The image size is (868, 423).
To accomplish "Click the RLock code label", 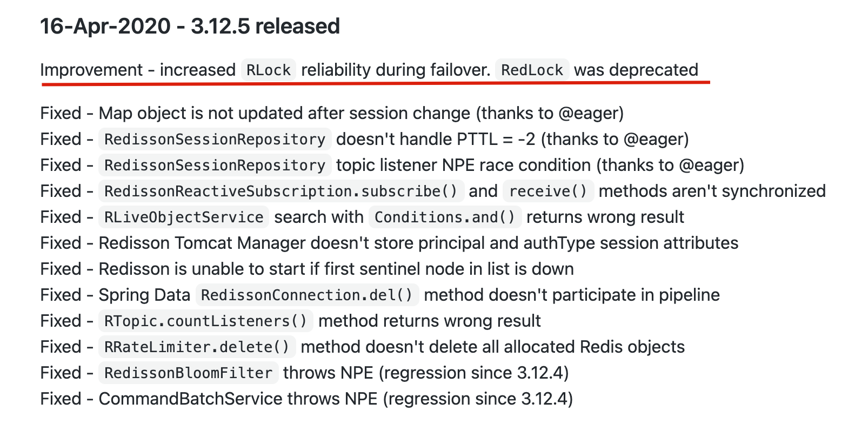I will [268, 70].
